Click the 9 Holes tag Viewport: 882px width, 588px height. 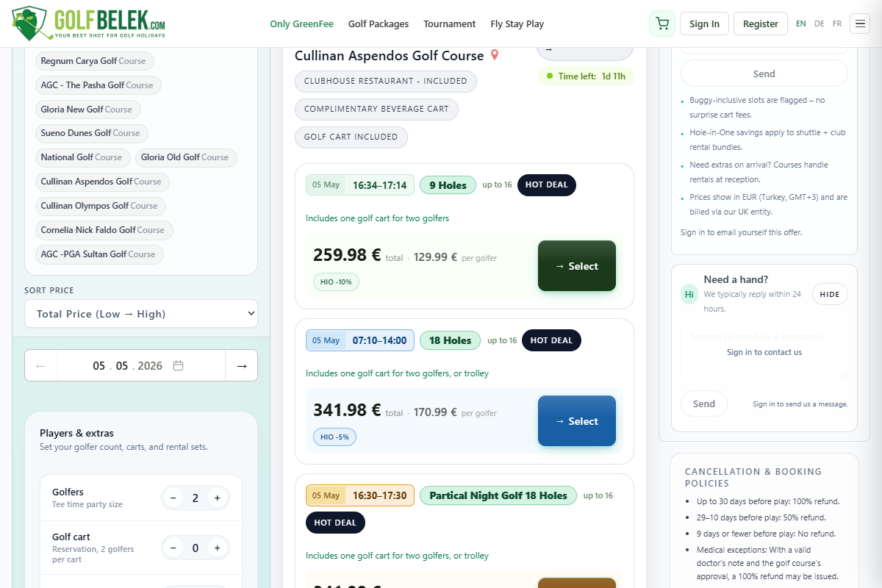(x=448, y=185)
